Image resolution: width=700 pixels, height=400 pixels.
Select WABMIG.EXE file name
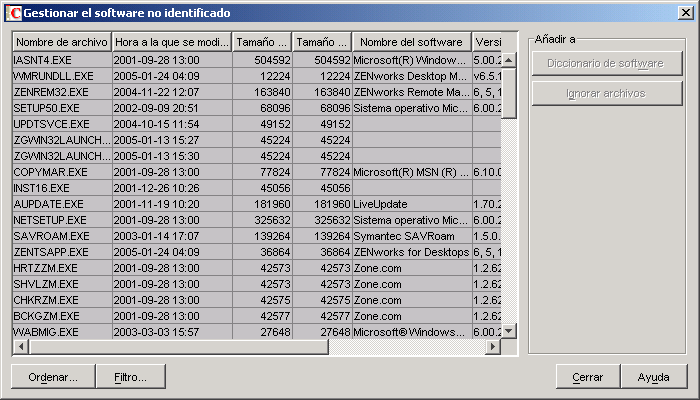[62, 332]
